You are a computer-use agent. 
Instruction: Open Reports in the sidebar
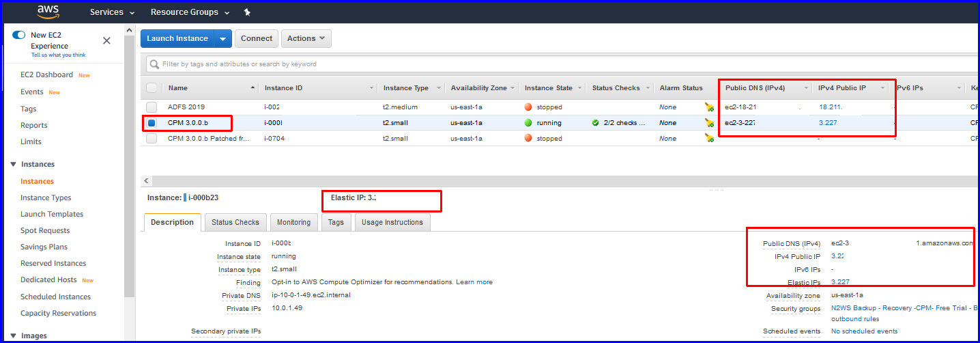click(x=34, y=126)
